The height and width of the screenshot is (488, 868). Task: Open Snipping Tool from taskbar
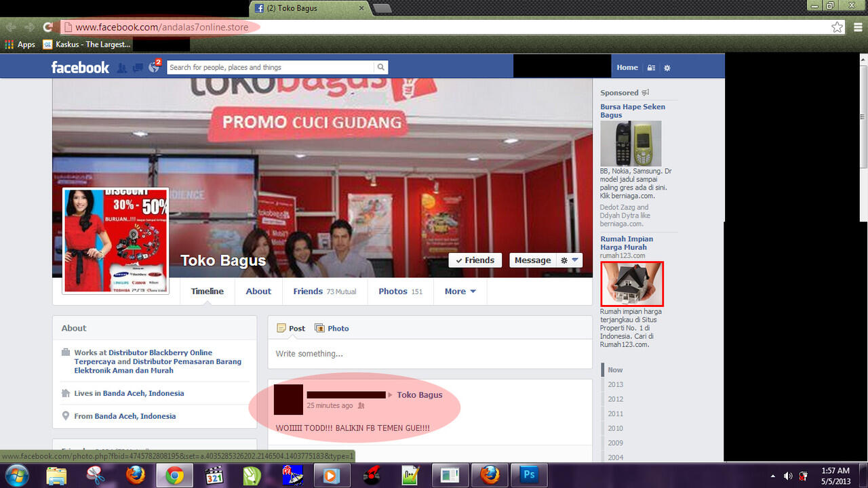coord(96,475)
